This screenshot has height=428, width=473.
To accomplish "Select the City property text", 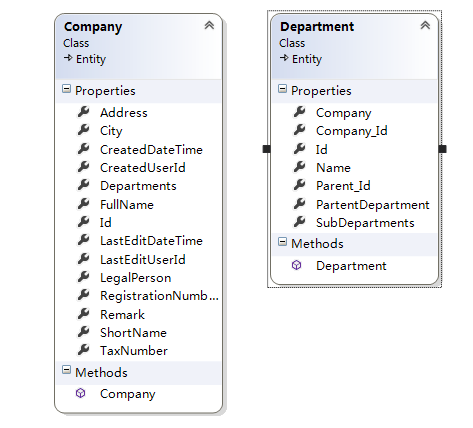I will tap(111, 131).
